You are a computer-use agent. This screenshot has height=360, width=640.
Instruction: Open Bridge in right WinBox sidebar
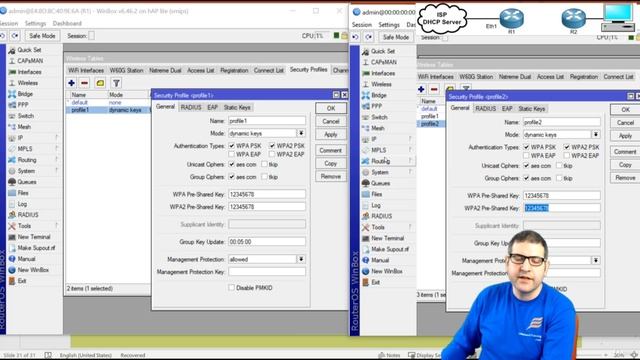click(379, 95)
